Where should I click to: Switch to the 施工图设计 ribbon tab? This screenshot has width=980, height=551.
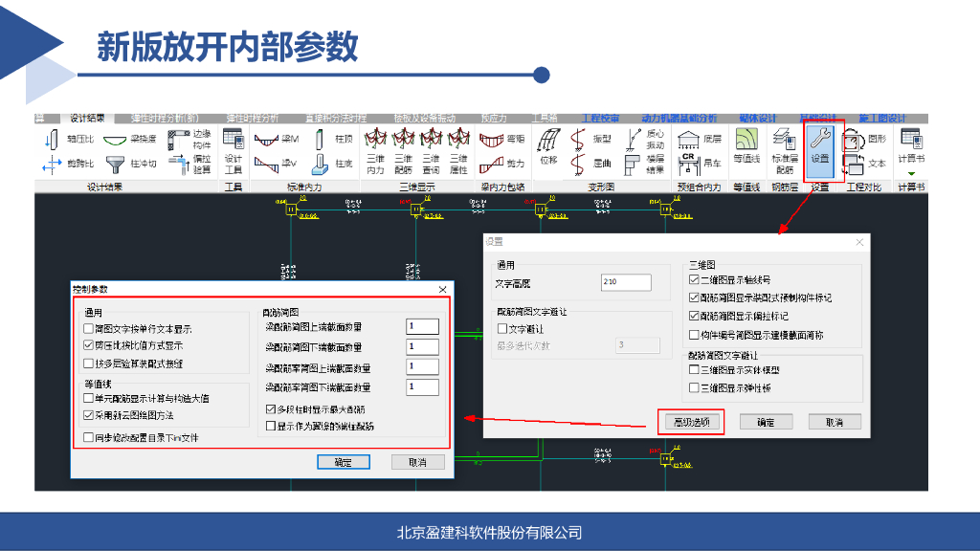(881, 118)
